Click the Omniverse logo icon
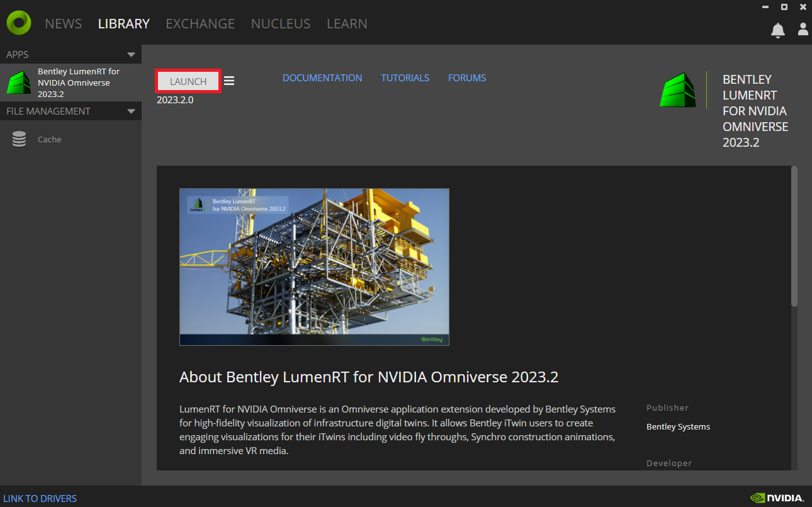This screenshot has width=812, height=507. (19, 23)
